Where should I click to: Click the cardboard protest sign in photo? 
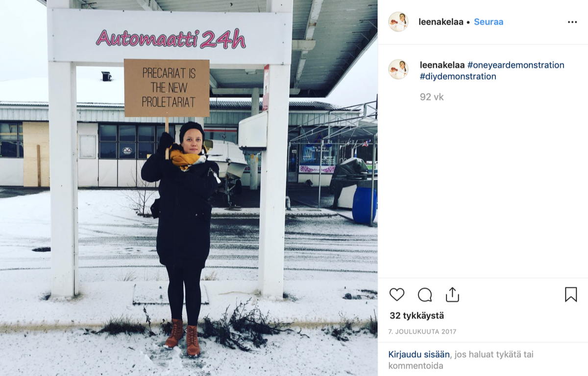[x=167, y=88]
